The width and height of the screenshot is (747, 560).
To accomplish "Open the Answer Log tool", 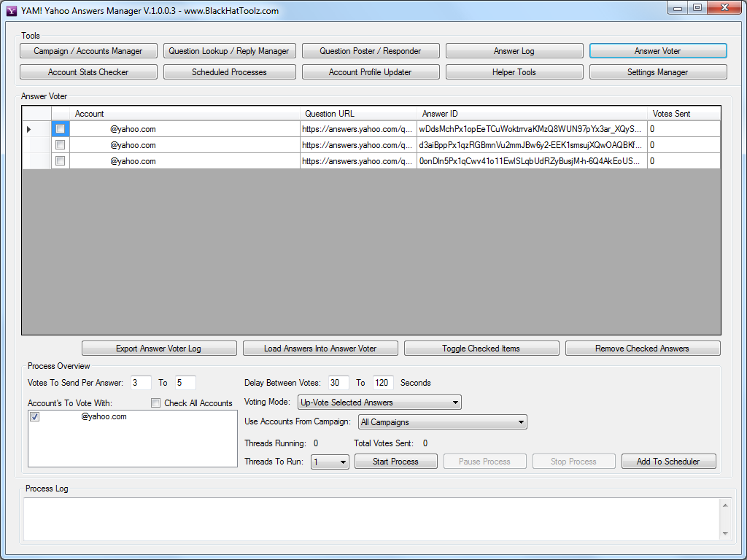I will tap(514, 51).
